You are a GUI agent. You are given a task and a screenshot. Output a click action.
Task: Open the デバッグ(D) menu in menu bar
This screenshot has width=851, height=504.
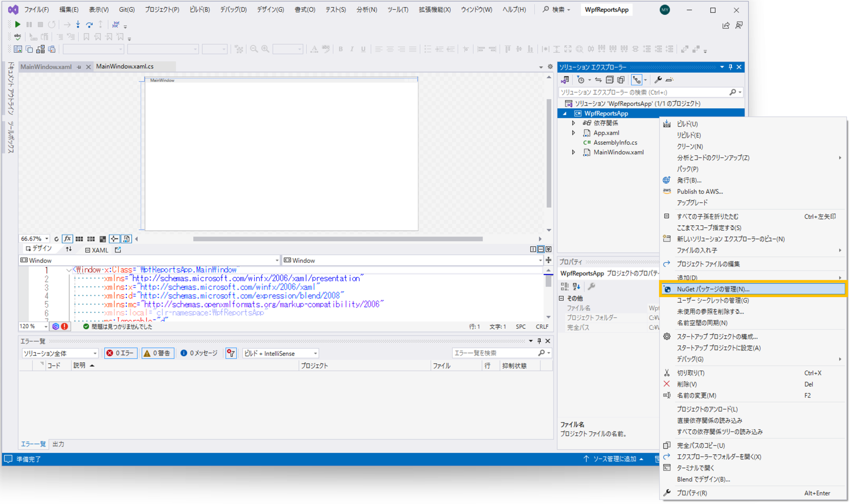point(233,10)
